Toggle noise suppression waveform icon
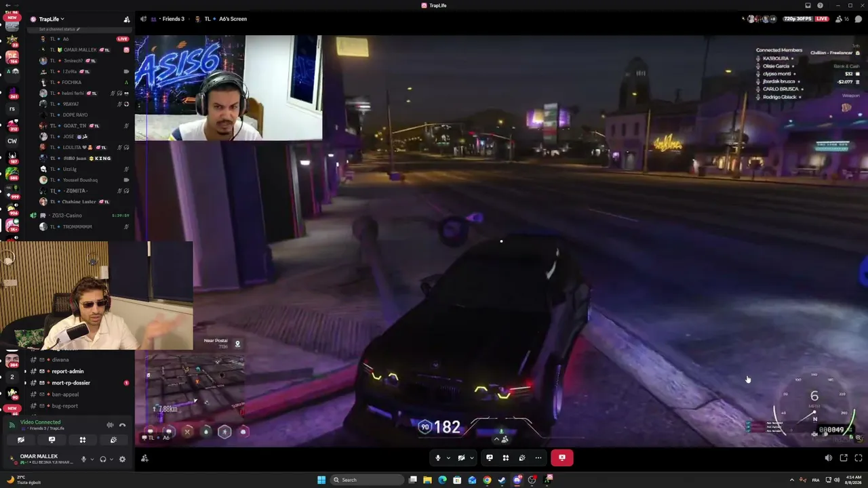 (110, 425)
